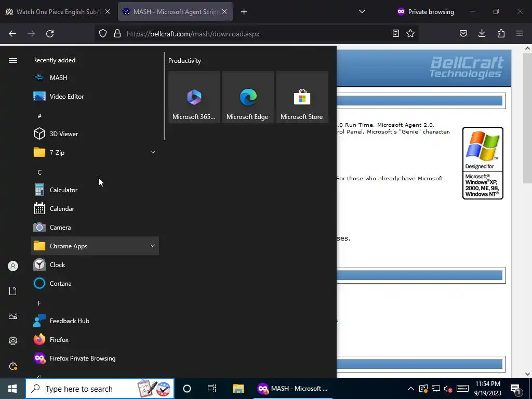Click the Windows Start button

click(12, 389)
